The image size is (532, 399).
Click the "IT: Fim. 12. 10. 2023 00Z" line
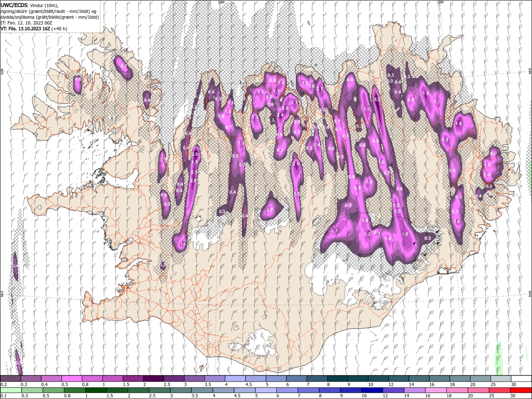pyautogui.click(x=26, y=23)
